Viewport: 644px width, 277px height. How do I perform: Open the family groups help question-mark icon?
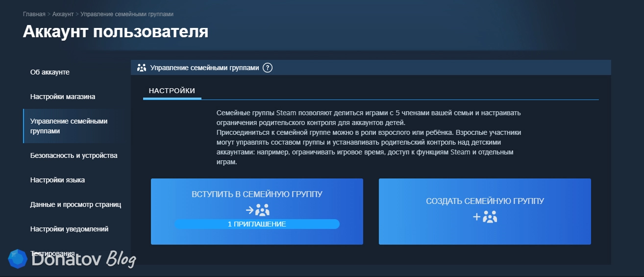(267, 68)
